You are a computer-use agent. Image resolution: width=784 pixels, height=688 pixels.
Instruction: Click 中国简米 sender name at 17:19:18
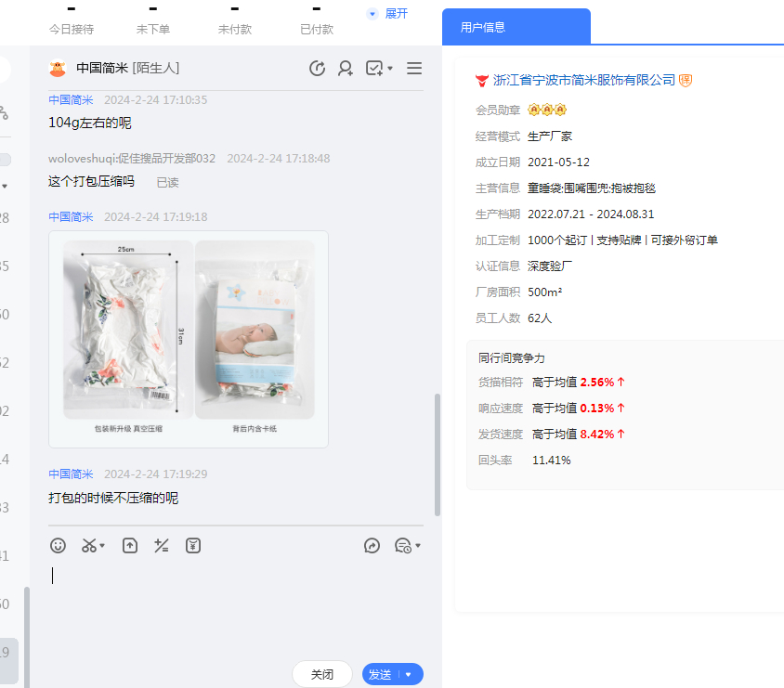71,217
